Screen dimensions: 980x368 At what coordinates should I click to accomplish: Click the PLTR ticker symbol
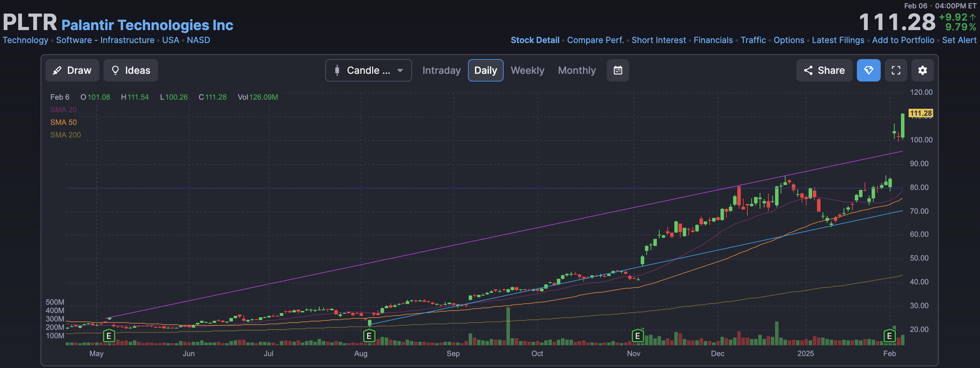pos(30,22)
